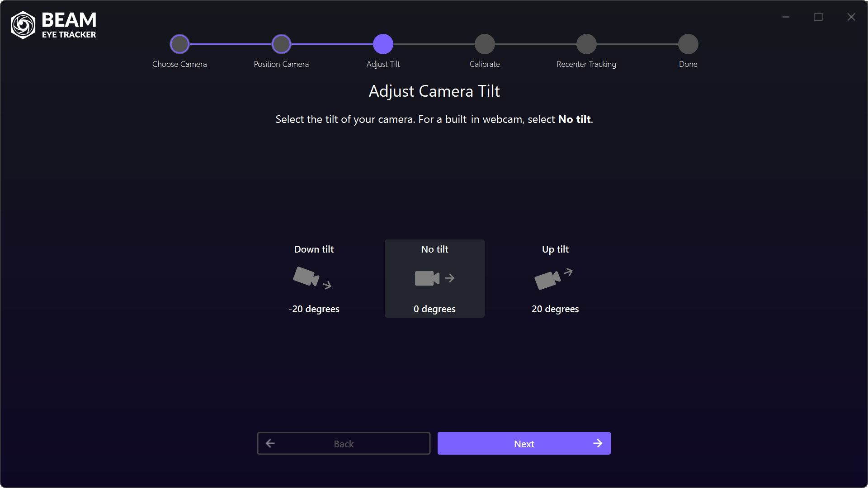Screen dimensions: 868x488
Task: Choose the 20 degrees option
Action: pos(555,309)
